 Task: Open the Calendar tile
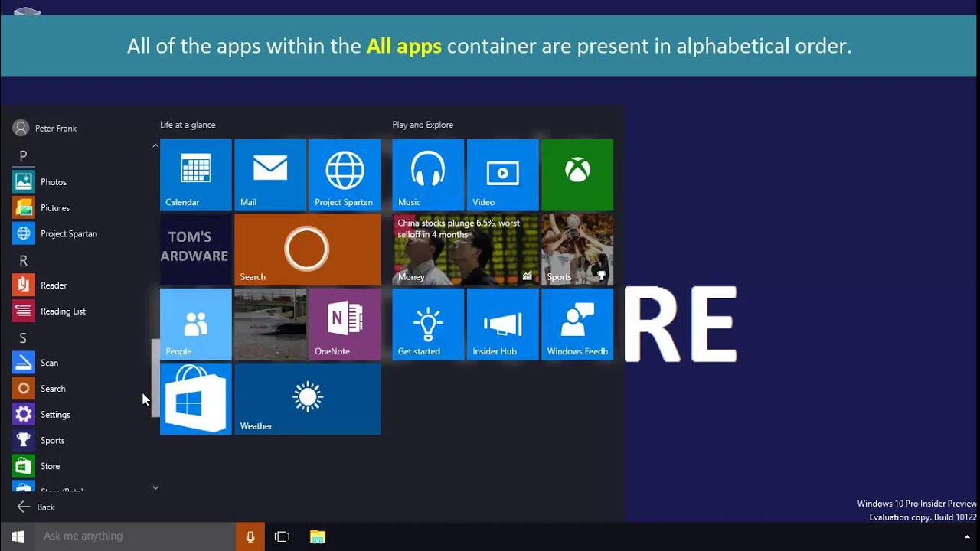click(196, 174)
